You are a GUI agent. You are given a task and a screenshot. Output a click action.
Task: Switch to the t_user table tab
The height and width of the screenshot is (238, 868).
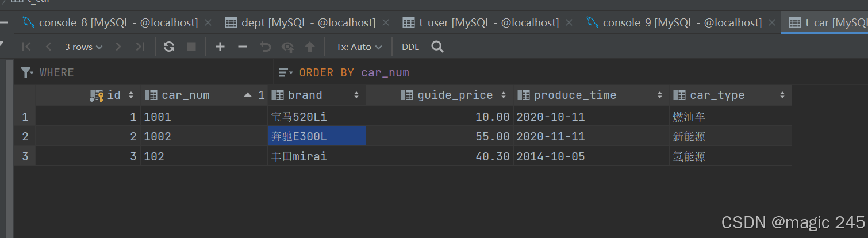(481, 23)
